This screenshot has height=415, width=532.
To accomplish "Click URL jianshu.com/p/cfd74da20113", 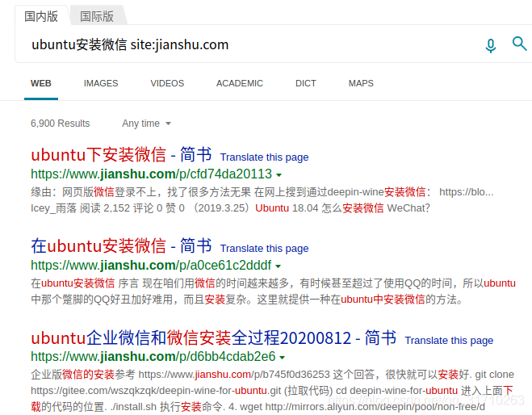I will 151,174.
